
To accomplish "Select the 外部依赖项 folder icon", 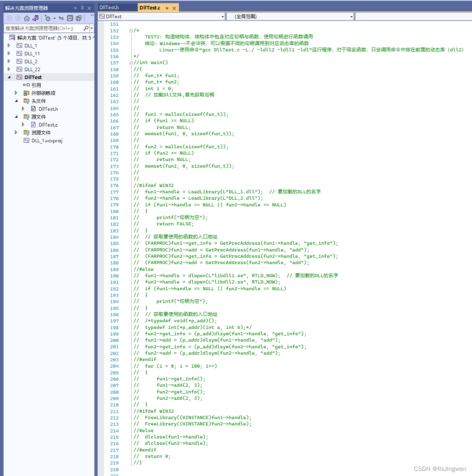I will [x=26, y=93].
